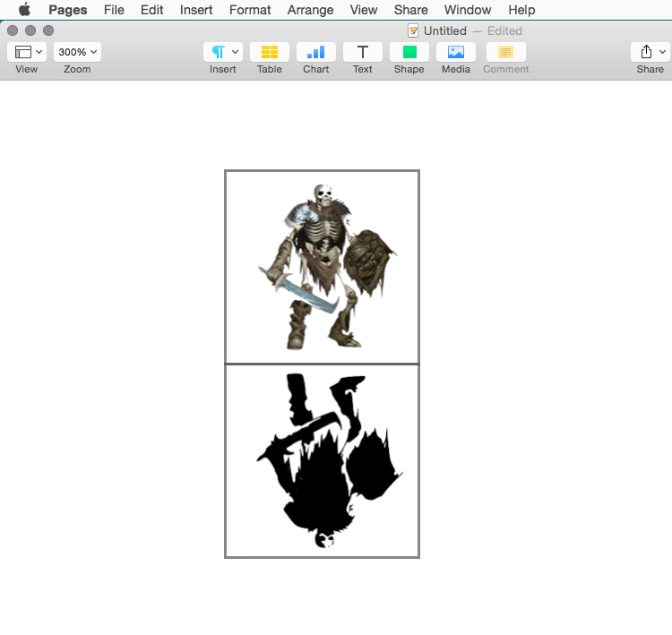Open the 300% Zoom dropdown
The image size is (672, 635).
coord(77,52)
